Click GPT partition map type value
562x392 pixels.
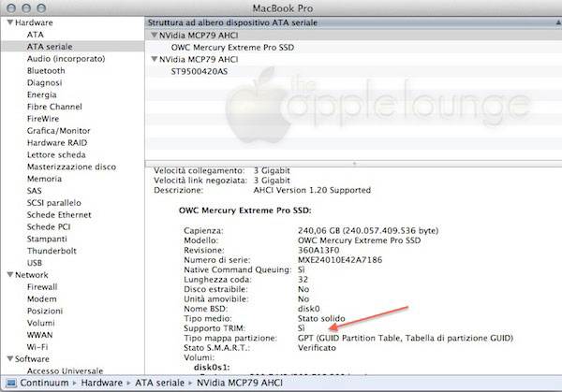point(406,338)
